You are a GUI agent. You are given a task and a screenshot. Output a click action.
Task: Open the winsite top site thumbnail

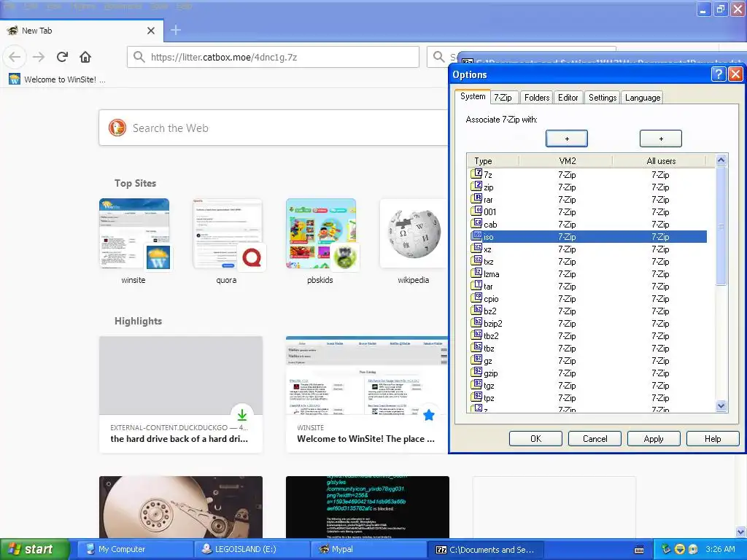pyautogui.click(x=134, y=233)
